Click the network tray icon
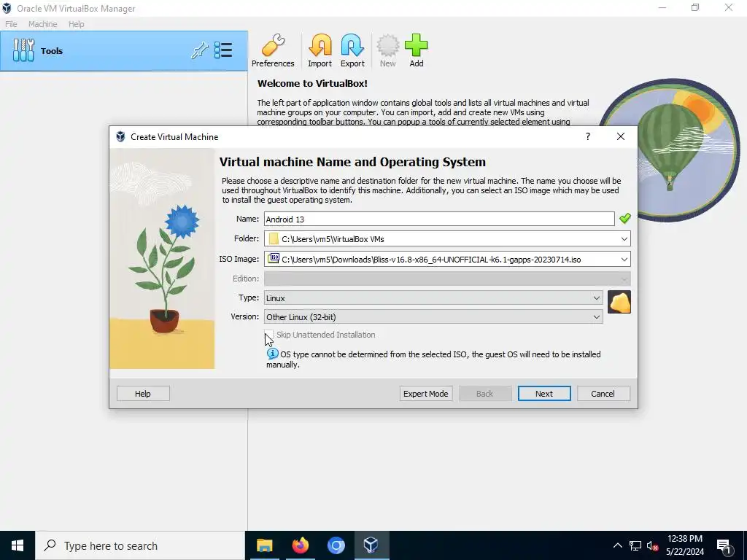This screenshot has height=560, width=747. point(635,545)
